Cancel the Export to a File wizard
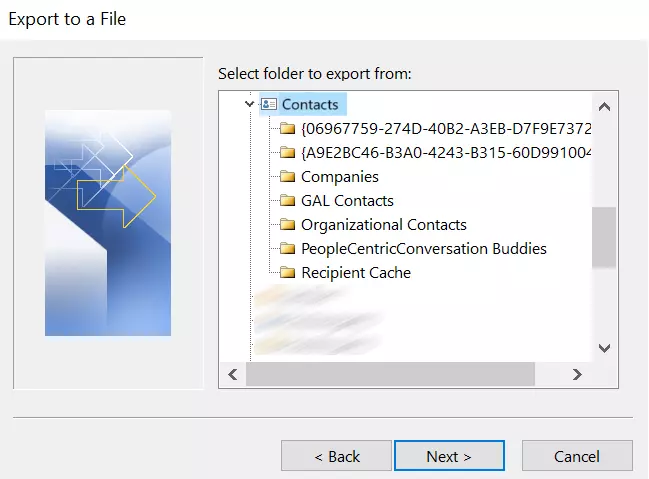Screen dimensions: 649x479 point(577,456)
